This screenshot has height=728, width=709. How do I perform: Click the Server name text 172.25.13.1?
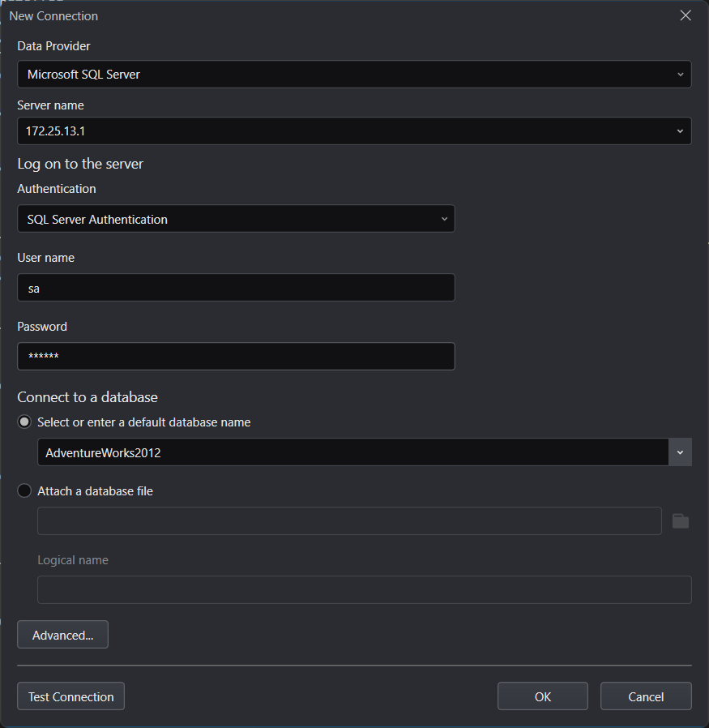click(56, 131)
